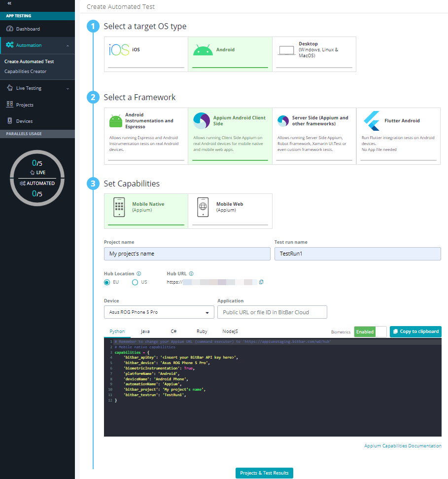Choose the Desktop OS type tile
Image resolution: width=448 pixels, height=479 pixels.
coord(314,50)
